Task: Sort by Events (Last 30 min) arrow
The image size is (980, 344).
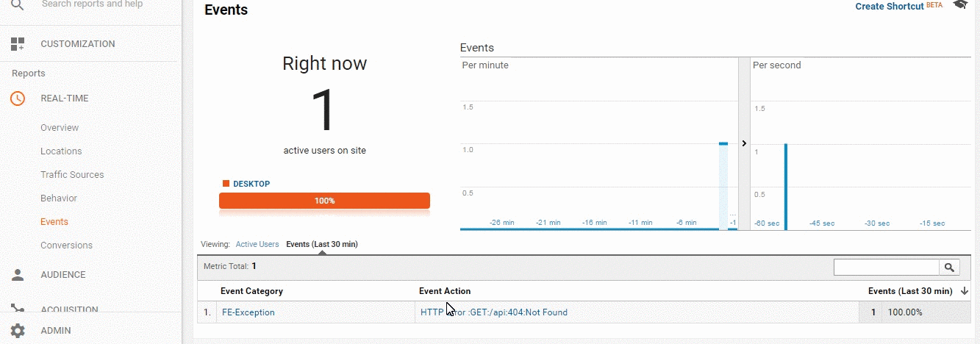Action: 964,292
